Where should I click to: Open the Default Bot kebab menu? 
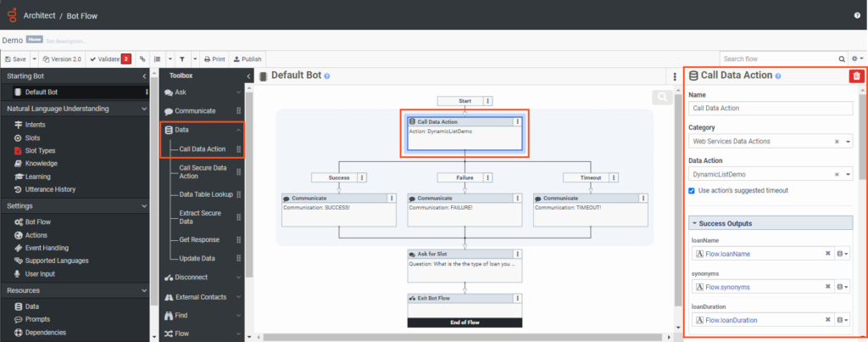(675, 77)
